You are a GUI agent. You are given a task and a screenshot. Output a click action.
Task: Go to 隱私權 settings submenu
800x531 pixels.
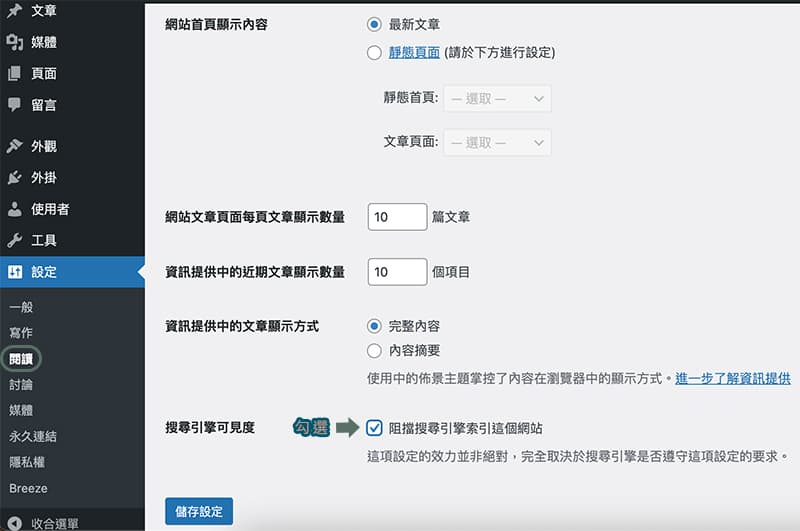coord(27,462)
